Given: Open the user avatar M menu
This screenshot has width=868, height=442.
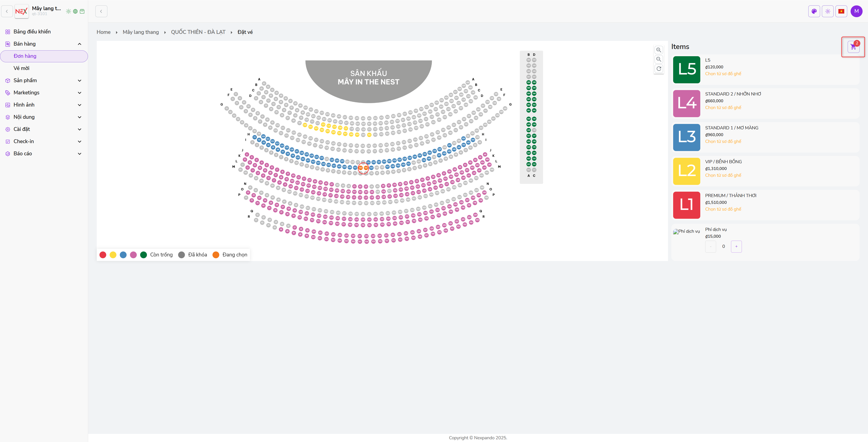Looking at the screenshot, I should 856,11.
